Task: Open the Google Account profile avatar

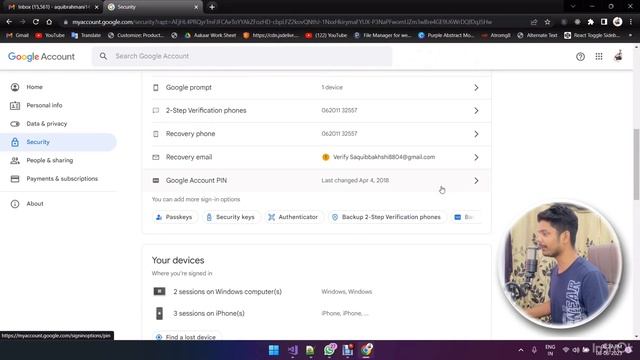Action: click(618, 56)
